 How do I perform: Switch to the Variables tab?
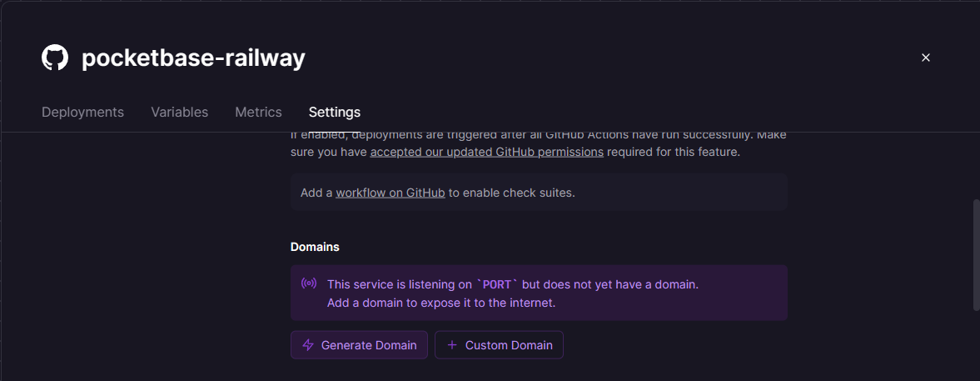coord(179,112)
